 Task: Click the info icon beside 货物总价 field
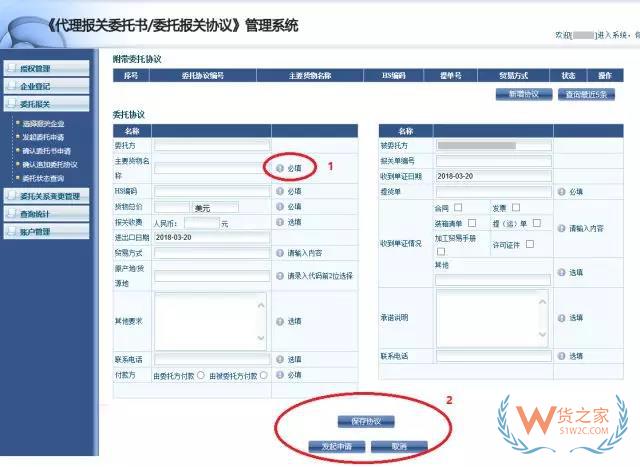pyautogui.click(x=280, y=207)
